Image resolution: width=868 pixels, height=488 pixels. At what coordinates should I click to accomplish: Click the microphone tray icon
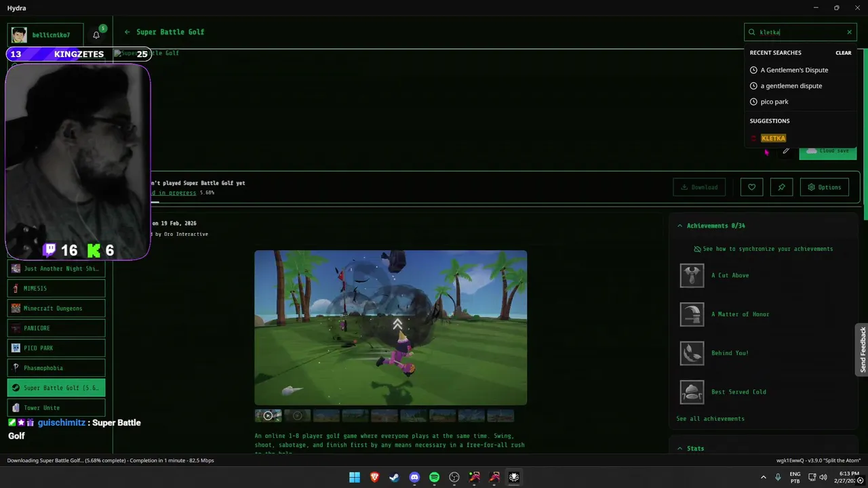tap(778, 477)
